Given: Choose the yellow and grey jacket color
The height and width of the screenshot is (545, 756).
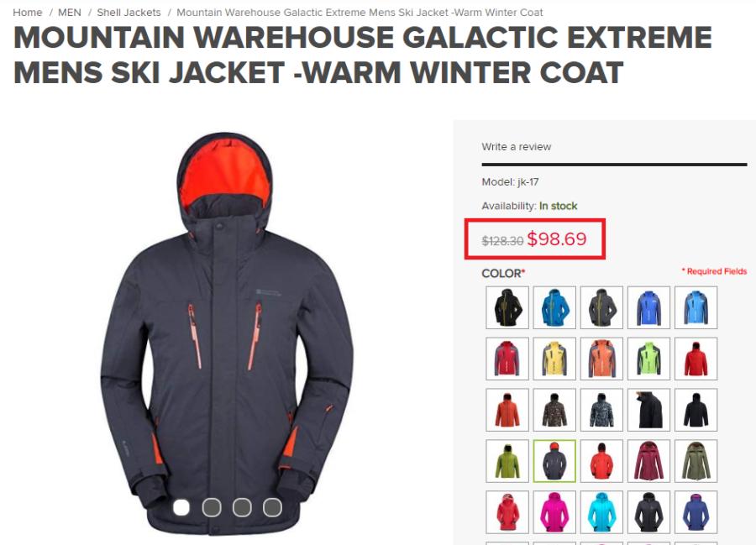Looking at the screenshot, I should tap(554, 359).
